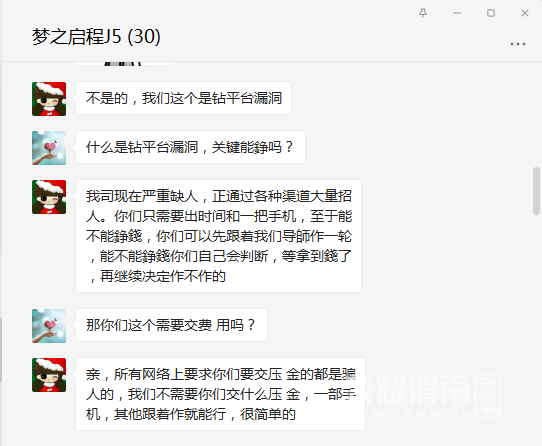This screenshot has width=542, height=446.
Task: Open Santa-hat avatar beside 我司现在严重缺人 message
Action: pos(49,197)
